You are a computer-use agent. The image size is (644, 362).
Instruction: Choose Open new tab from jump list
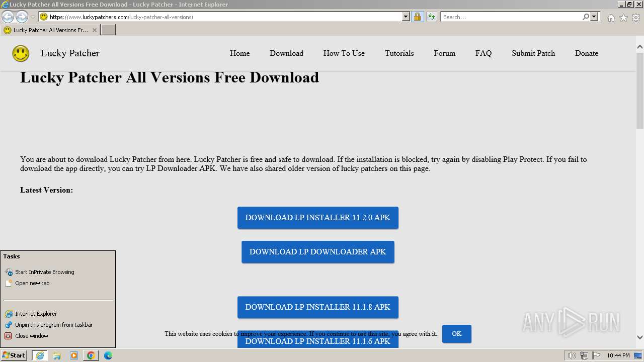[32, 283]
